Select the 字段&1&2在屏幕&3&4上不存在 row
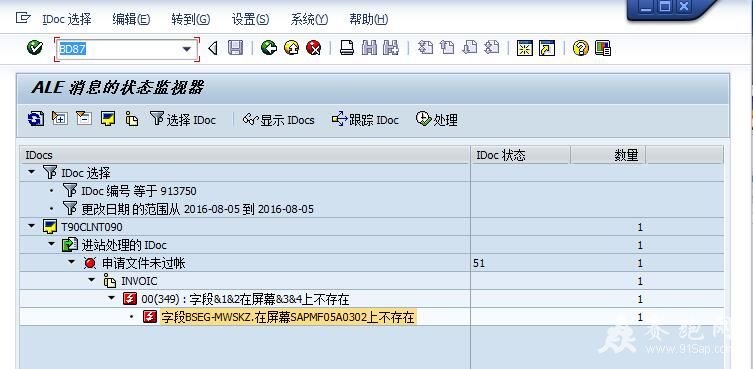 pos(245,299)
